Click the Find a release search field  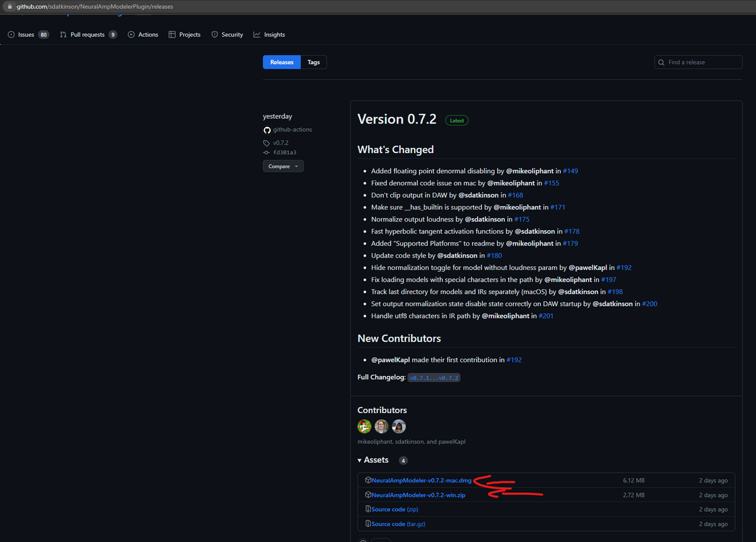698,62
